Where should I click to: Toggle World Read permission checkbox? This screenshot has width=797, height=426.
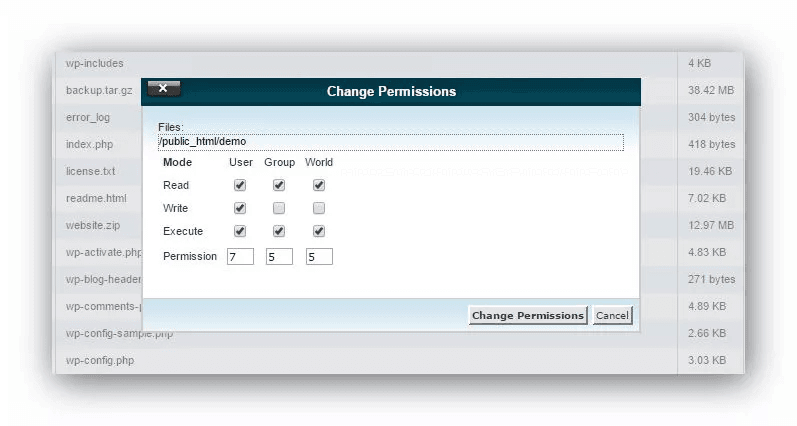click(319, 185)
